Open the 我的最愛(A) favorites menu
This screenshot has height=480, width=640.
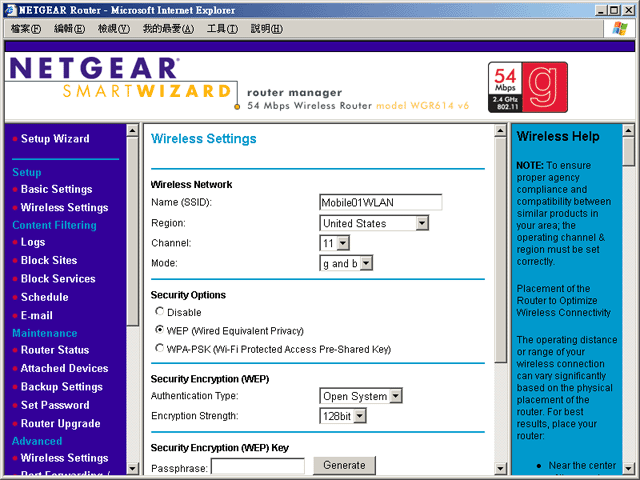tap(168, 29)
